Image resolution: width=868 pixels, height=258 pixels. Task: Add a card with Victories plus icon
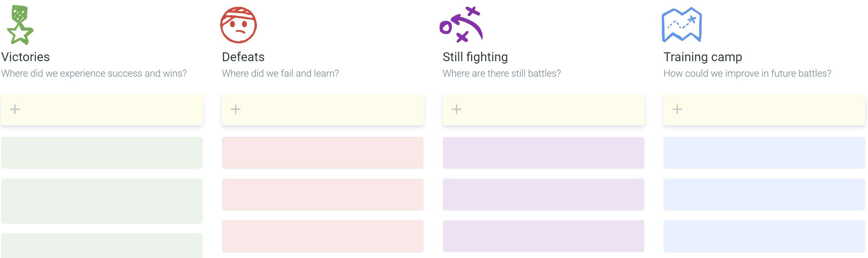[15, 109]
